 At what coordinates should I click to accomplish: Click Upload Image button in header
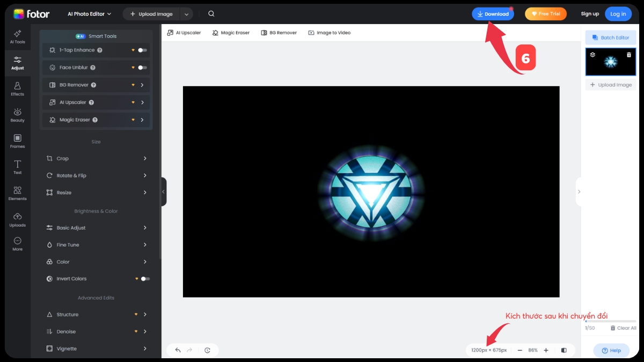point(151,14)
